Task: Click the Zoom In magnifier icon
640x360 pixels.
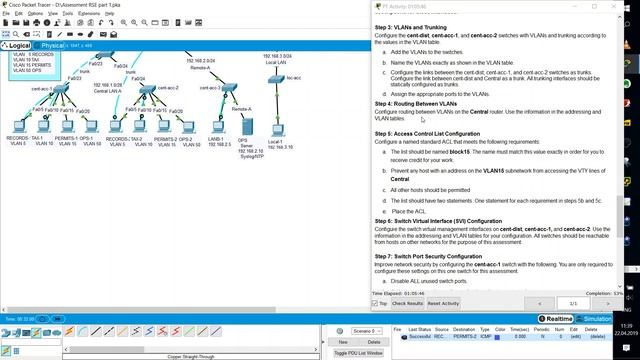Action: 124,23
